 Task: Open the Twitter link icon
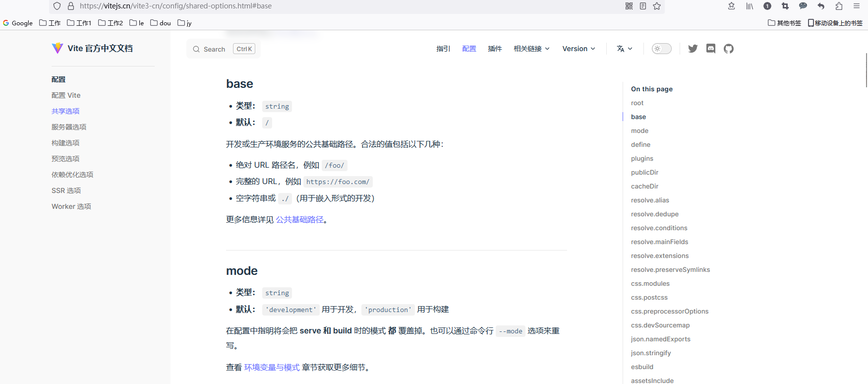pyautogui.click(x=693, y=49)
